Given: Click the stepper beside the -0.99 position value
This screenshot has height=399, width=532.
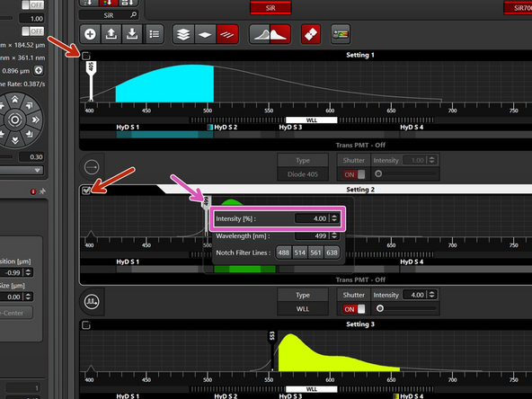Looking at the screenshot, I should click(x=28, y=272).
